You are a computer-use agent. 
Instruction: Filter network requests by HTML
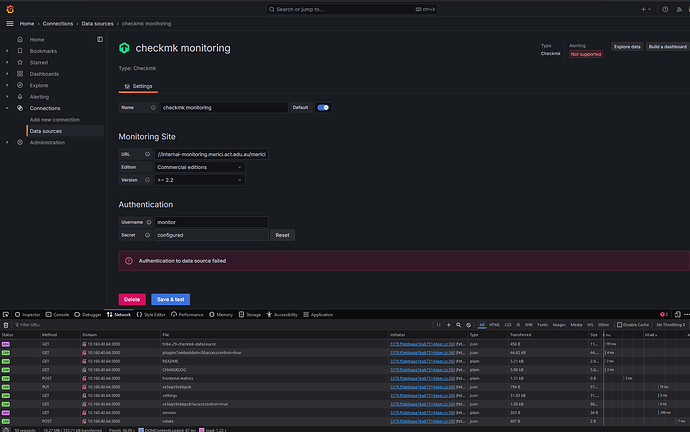coord(494,325)
